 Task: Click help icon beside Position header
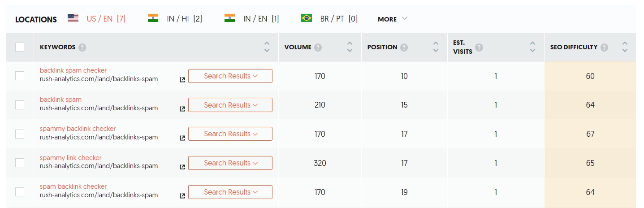(x=404, y=47)
